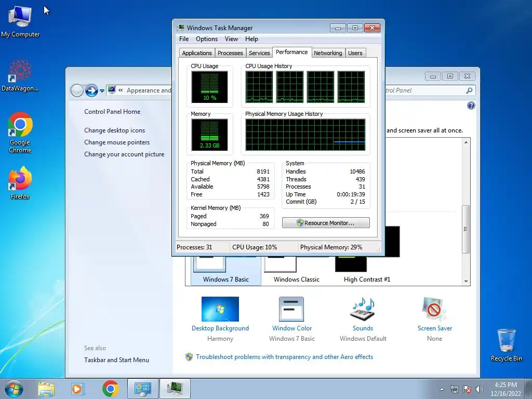Click the Appearance breadcrumb in address bar
Image resolution: width=532 pixels, height=399 pixels.
[149, 90]
